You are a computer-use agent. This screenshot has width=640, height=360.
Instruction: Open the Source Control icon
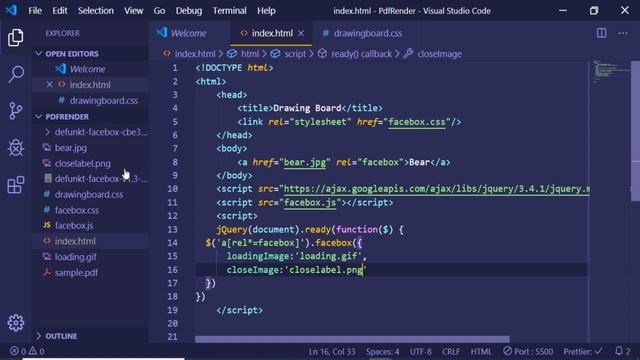point(16,111)
